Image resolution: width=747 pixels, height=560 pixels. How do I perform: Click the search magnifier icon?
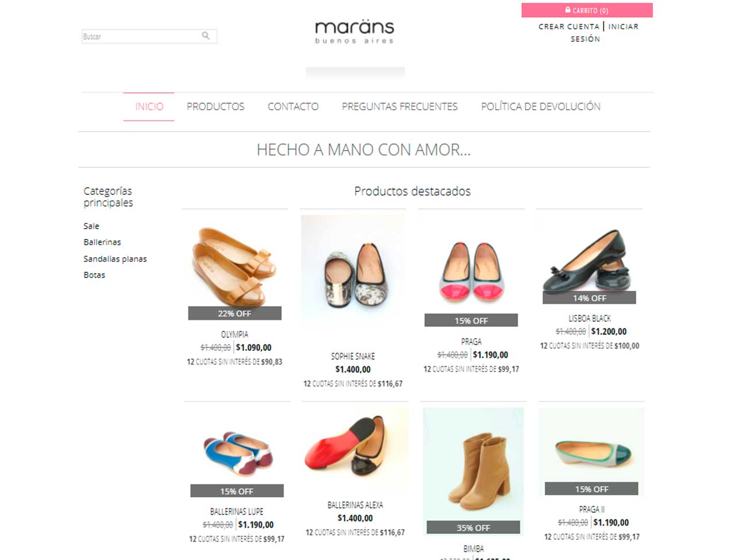click(x=205, y=36)
